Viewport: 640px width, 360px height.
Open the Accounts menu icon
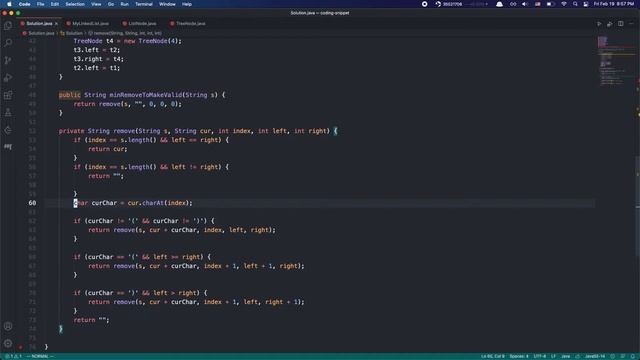tap(8, 326)
